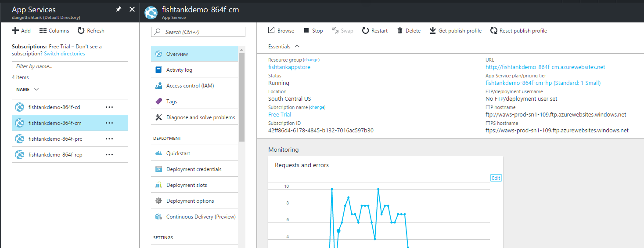Click Reset publish profile

518,30
